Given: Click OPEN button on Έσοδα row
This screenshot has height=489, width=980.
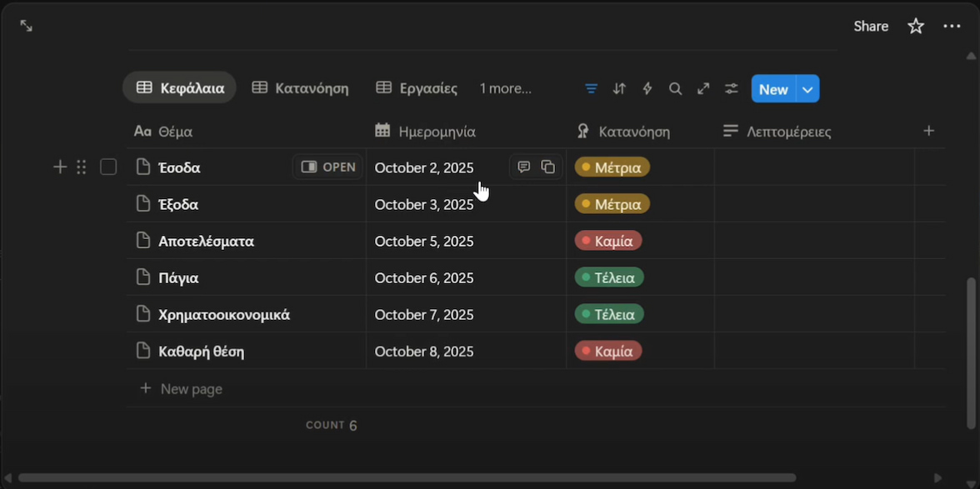Looking at the screenshot, I should [x=328, y=167].
